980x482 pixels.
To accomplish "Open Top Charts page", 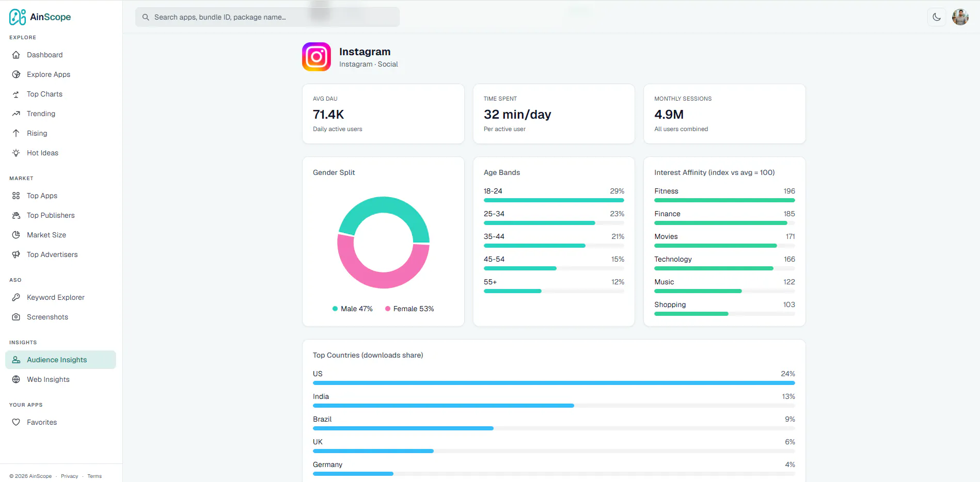I will pyautogui.click(x=61, y=94).
